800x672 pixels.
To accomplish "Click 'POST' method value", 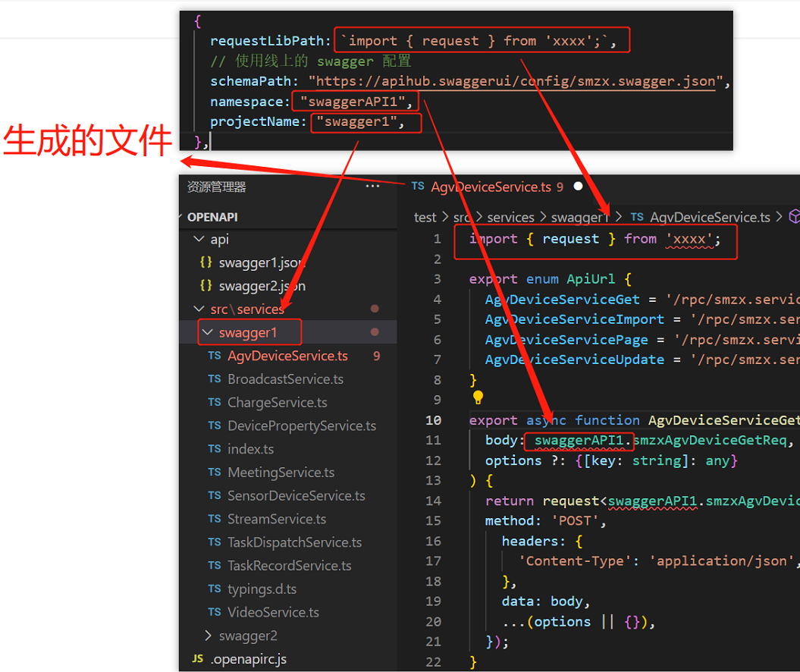I will [x=575, y=521].
